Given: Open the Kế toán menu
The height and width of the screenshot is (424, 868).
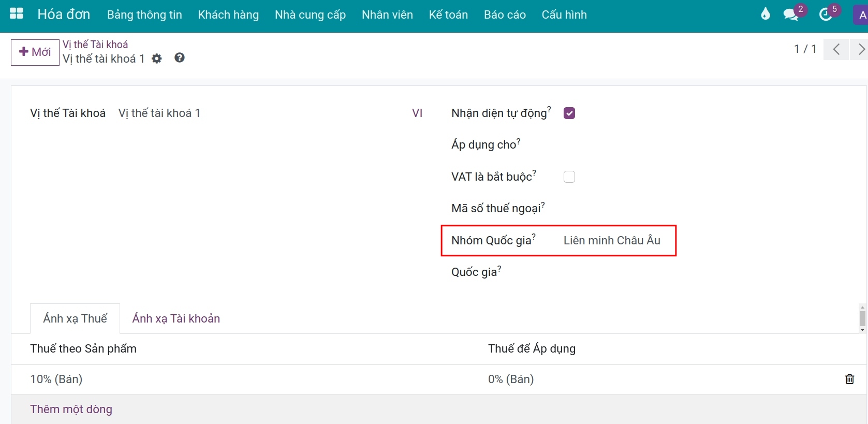Looking at the screenshot, I should point(448,14).
